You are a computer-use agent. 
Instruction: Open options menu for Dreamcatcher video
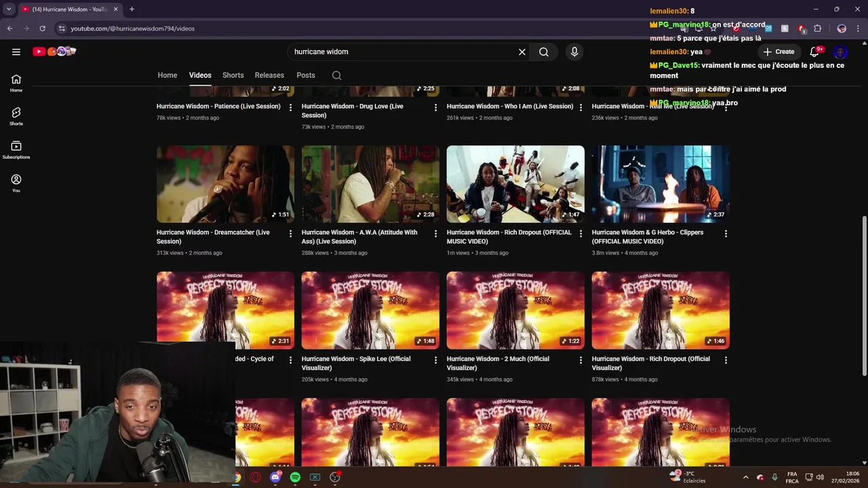(290, 234)
